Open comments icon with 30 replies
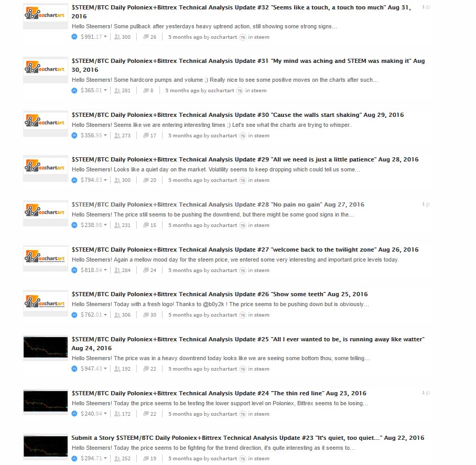This screenshot has height=465, width=476. [146, 315]
